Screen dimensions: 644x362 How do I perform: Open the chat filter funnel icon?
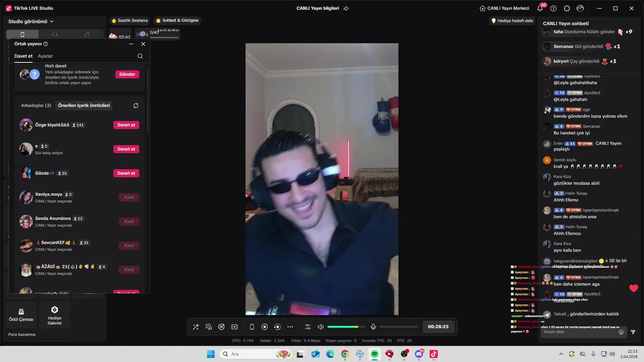[x=633, y=332]
